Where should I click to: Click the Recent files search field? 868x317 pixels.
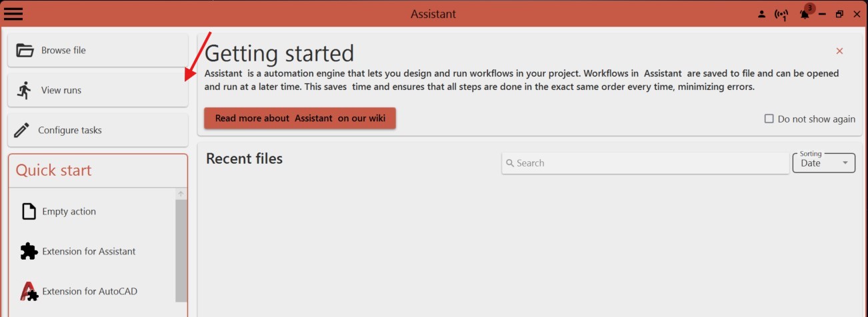[645, 163]
